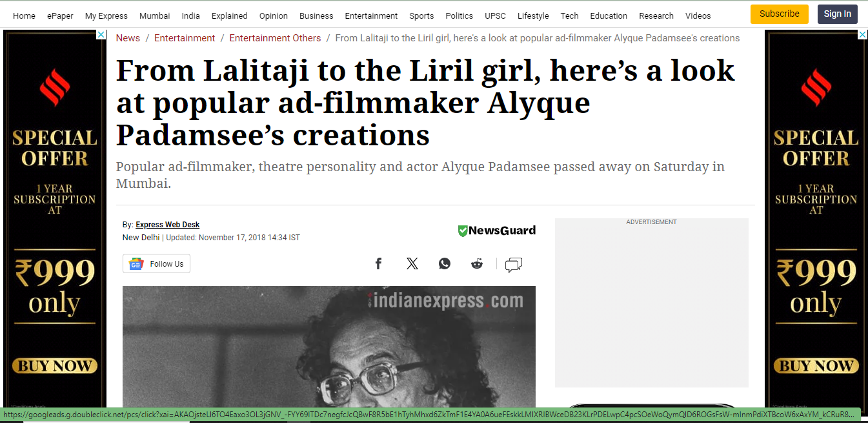
Task: Click the Sign In button
Action: tap(837, 14)
